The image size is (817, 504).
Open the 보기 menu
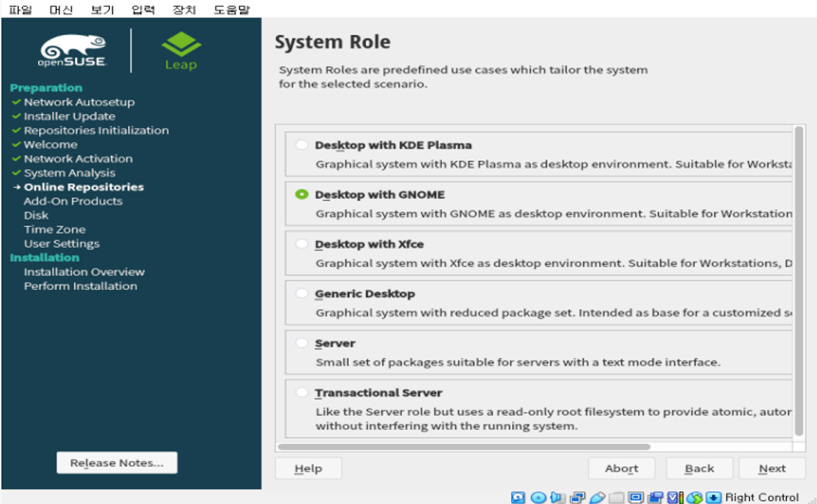102,10
